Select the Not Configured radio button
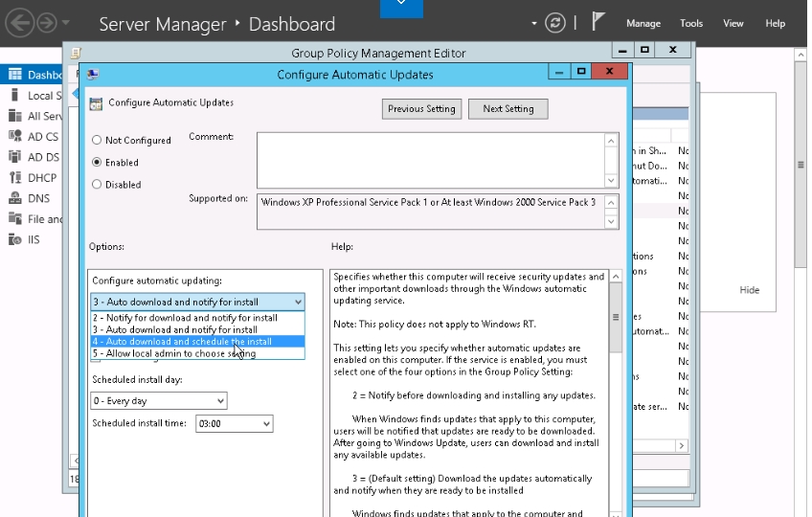Image resolution: width=812 pixels, height=517 pixels. [97, 140]
